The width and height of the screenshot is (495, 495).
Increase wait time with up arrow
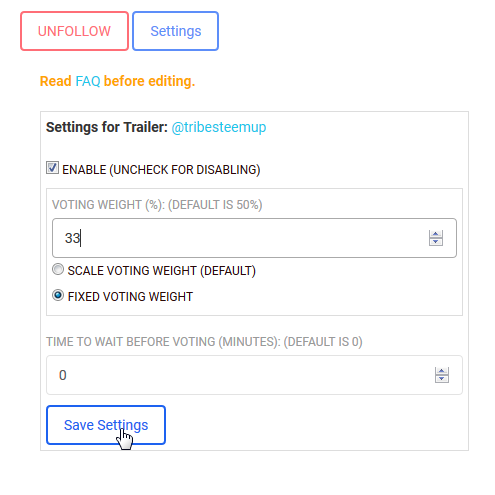click(x=442, y=371)
